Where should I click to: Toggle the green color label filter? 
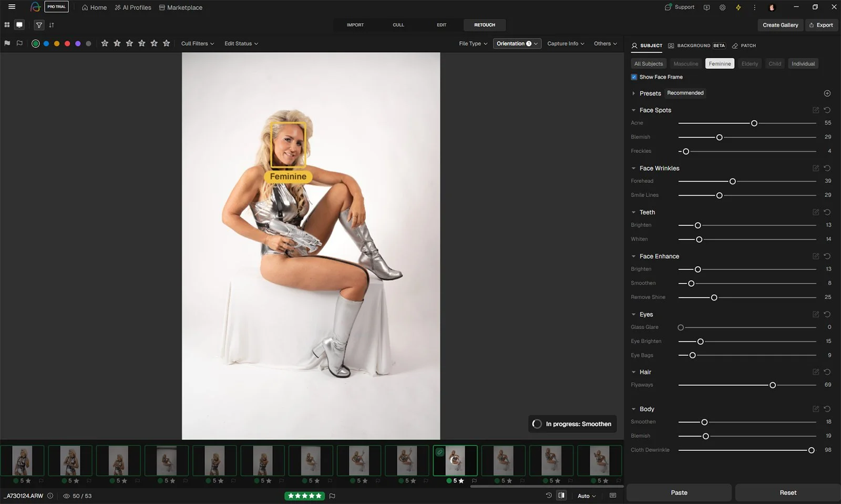[x=36, y=44]
